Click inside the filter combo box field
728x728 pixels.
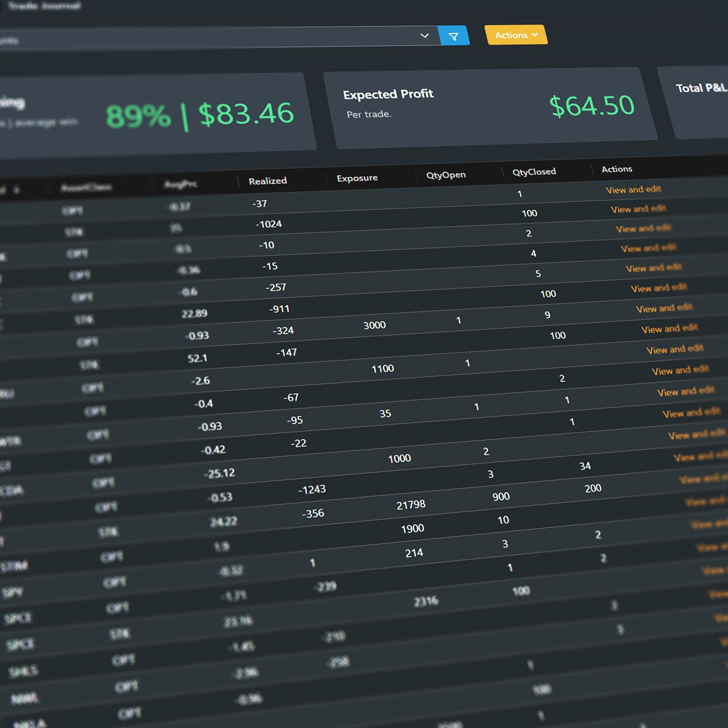202,38
